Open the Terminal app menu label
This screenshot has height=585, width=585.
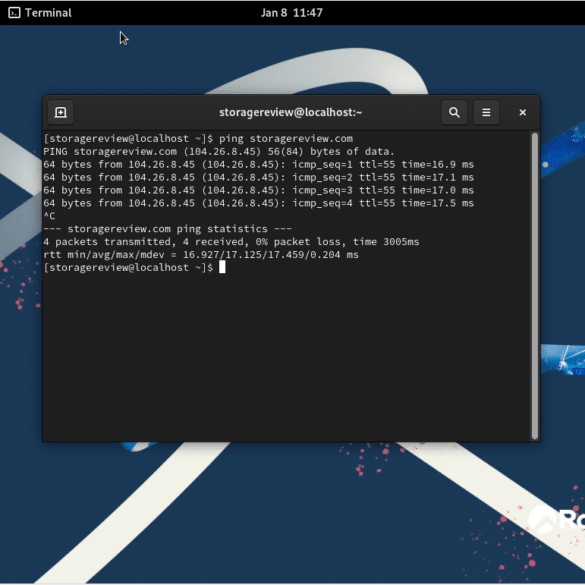48,13
